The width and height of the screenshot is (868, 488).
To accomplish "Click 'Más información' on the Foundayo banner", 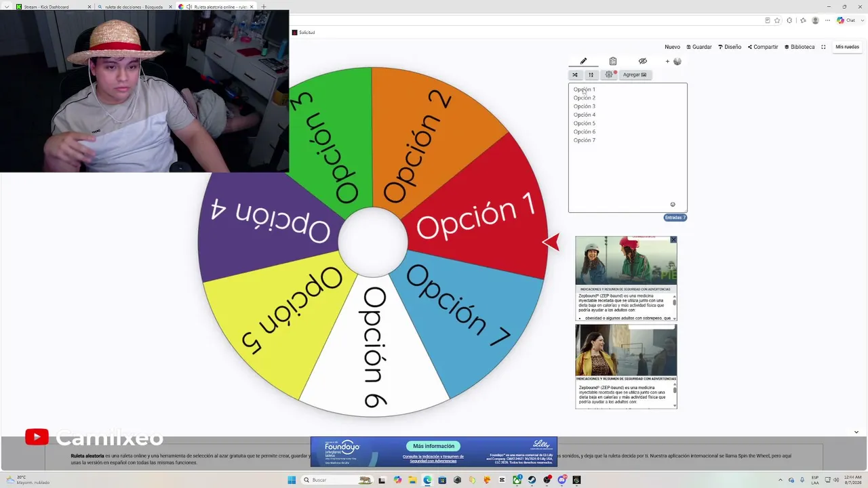I will click(x=433, y=446).
